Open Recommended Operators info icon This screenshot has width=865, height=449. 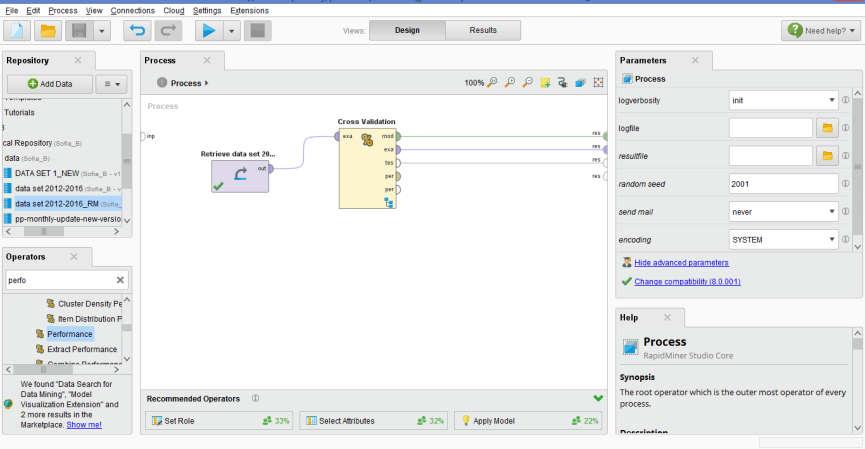(x=255, y=398)
